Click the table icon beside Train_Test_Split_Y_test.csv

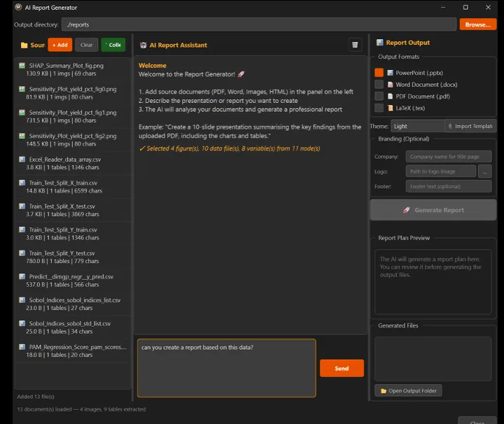tap(22, 253)
